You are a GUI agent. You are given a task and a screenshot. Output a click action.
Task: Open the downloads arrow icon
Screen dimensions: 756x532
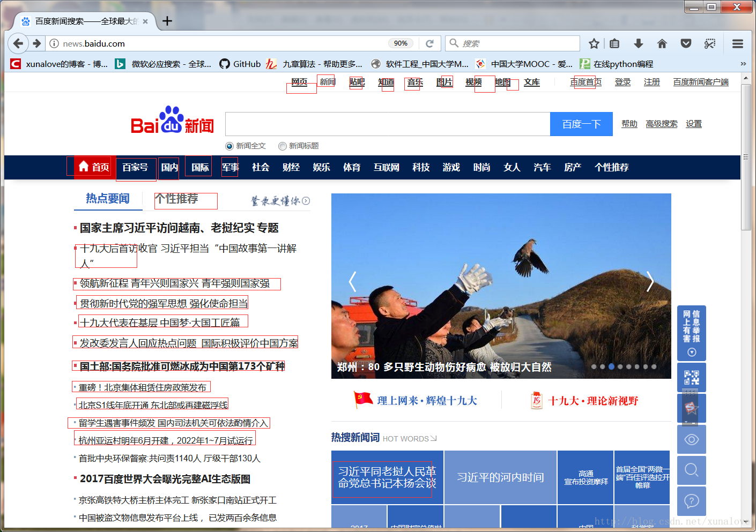638,43
